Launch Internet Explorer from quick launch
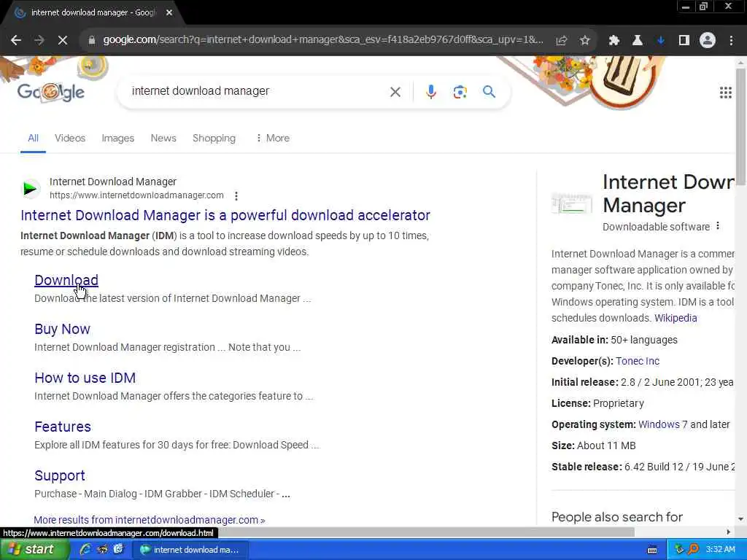The image size is (747, 560). coord(86,549)
